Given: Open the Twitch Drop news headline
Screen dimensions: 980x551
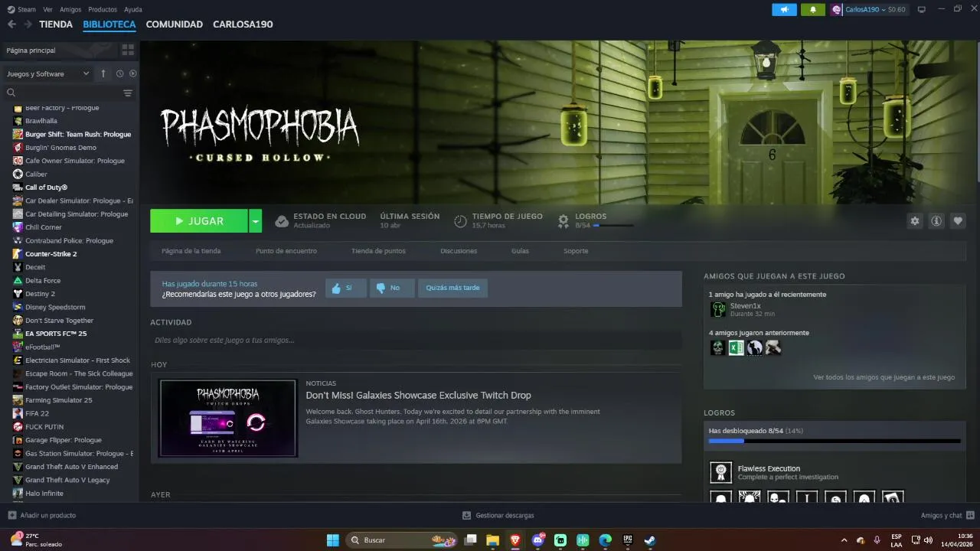Looking at the screenshot, I should pos(418,396).
